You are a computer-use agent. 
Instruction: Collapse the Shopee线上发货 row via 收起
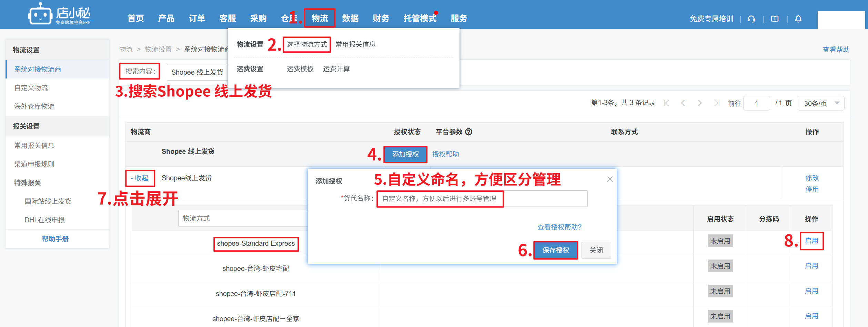pyautogui.click(x=140, y=178)
